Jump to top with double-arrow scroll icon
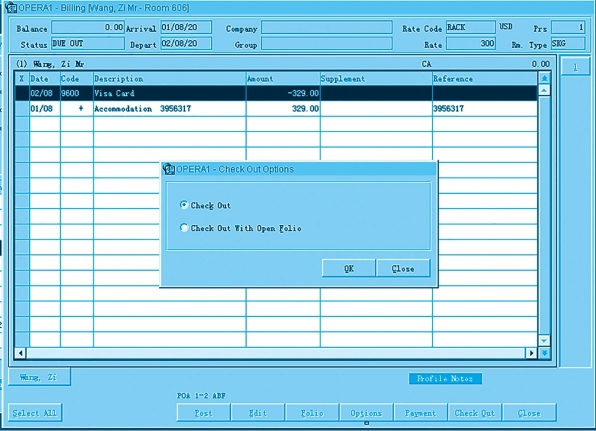 click(x=544, y=78)
